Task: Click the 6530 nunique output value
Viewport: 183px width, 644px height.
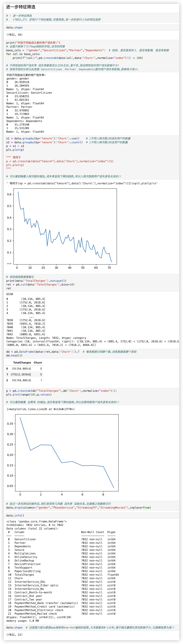Action: pos(9,294)
